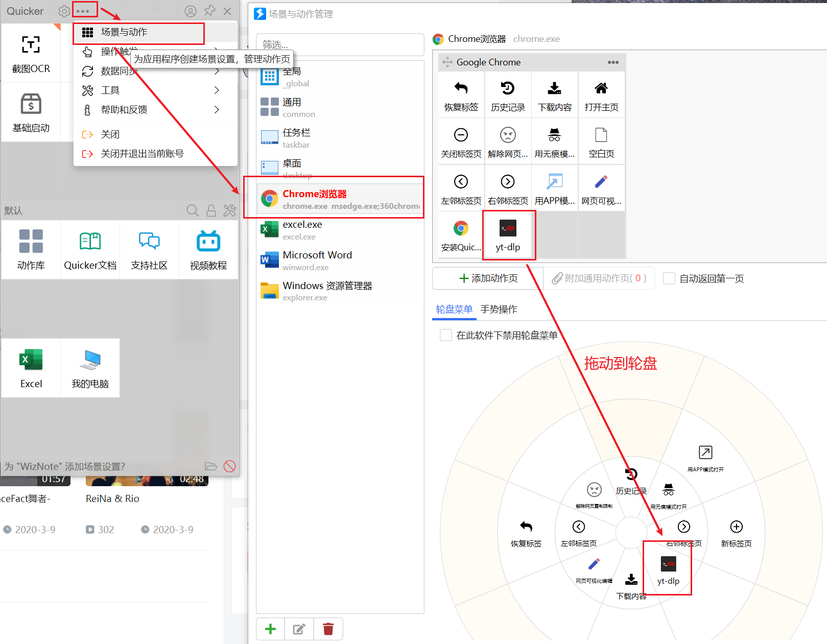This screenshot has width=827, height=644.
Task: Launch the 基础启动 action
Action: pyautogui.click(x=31, y=113)
